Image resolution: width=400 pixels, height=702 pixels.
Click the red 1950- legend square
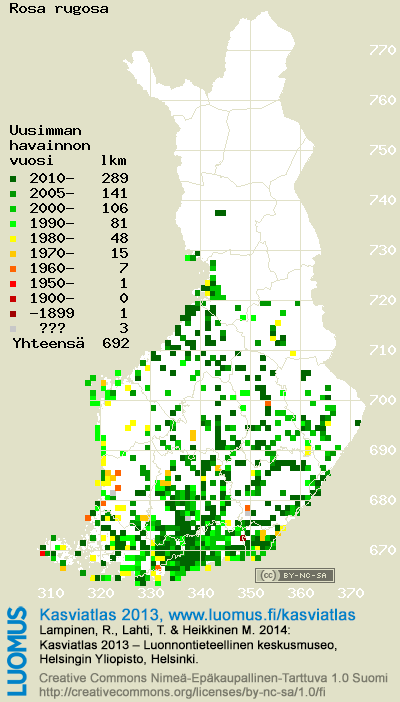(13, 283)
